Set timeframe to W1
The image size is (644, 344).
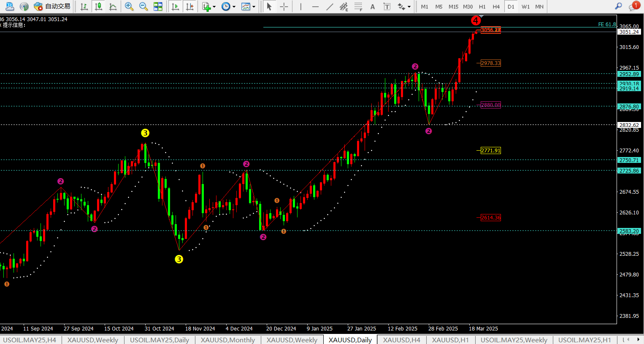pos(525,6)
